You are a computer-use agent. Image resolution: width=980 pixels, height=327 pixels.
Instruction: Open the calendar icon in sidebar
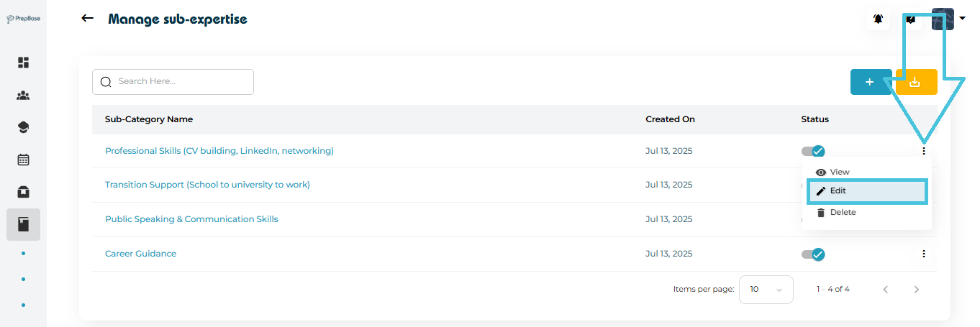tap(23, 160)
